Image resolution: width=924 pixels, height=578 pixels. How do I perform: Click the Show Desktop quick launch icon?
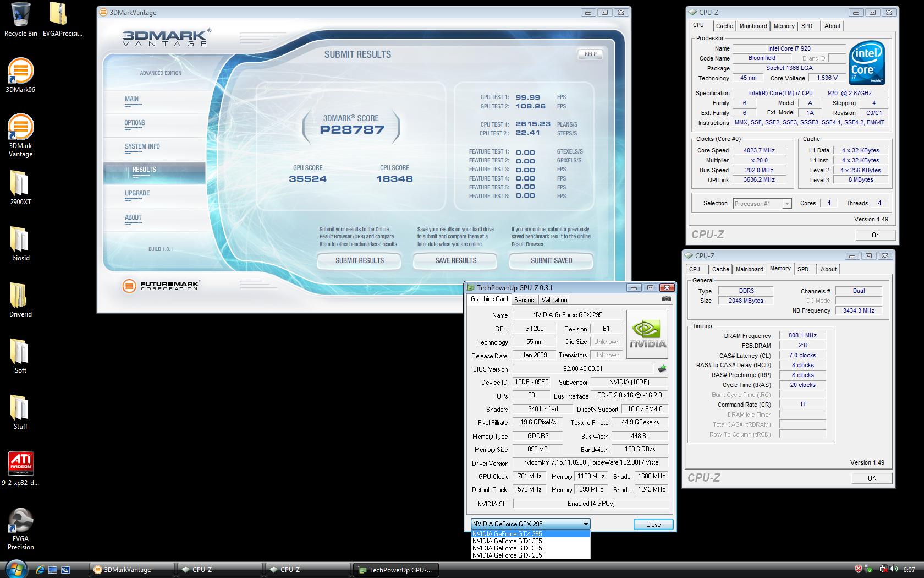(x=53, y=570)
